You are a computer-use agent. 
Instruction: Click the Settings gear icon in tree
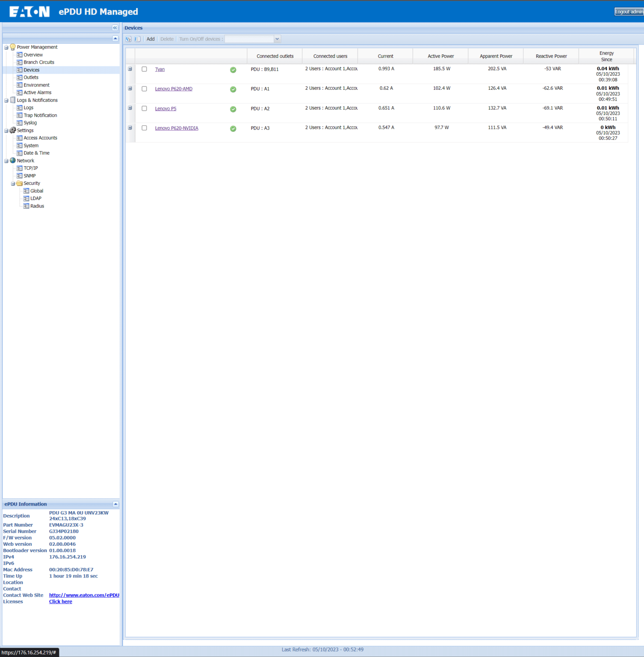click(x=13, y=130)
